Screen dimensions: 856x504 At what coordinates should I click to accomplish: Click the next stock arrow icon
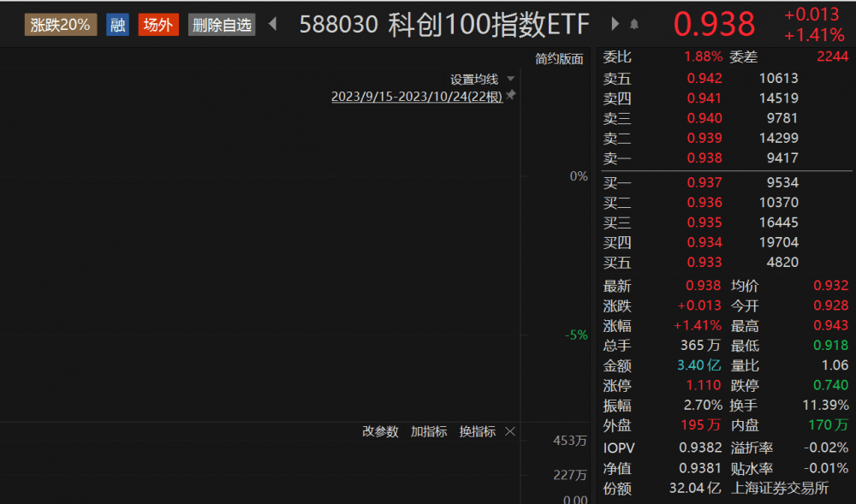point(615,25)
